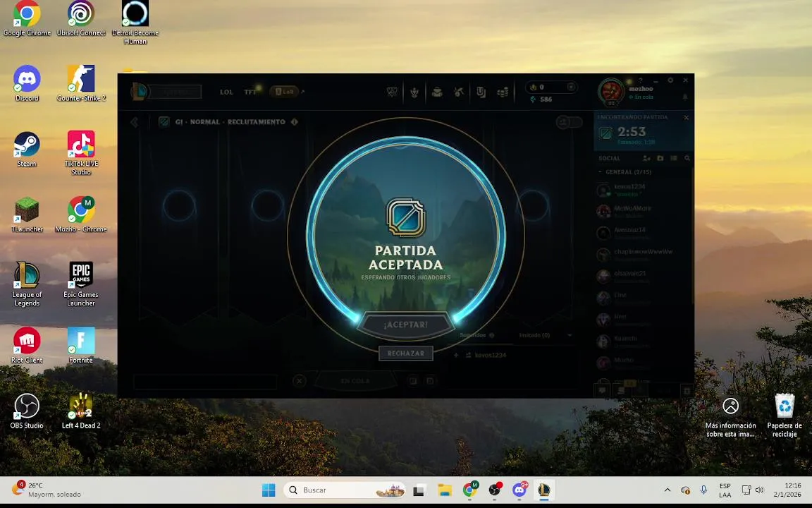Open the Loot hammer icon

coord(459,92)
